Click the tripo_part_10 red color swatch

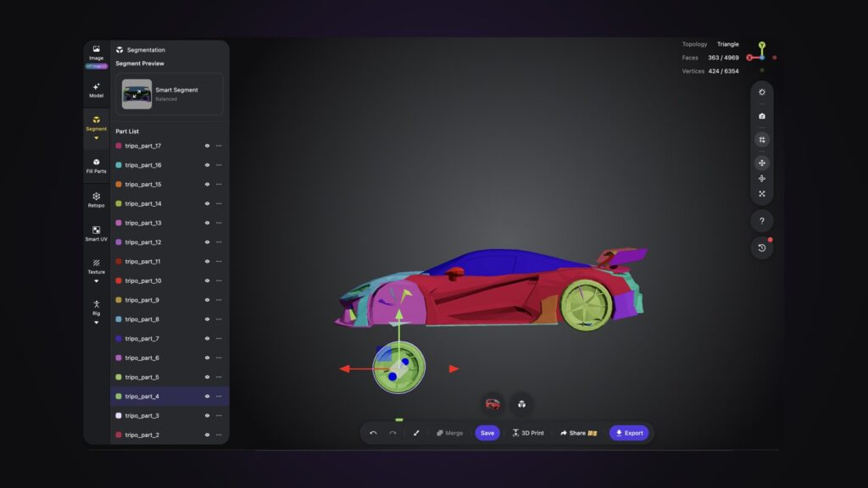[x=119, y=281]
